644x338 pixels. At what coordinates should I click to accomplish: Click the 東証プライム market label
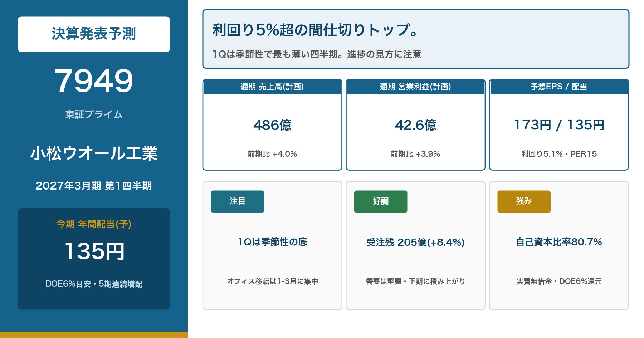94,114
